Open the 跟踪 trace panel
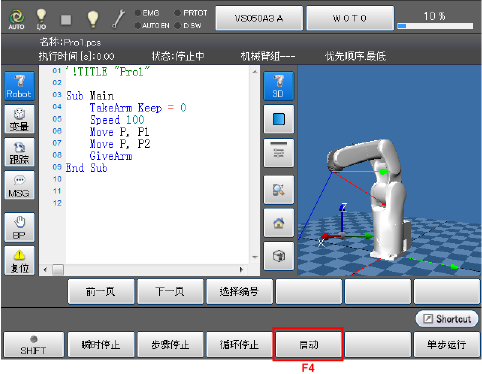The height and width of the screenshot is (374, 482). click(x=19, y=152)
